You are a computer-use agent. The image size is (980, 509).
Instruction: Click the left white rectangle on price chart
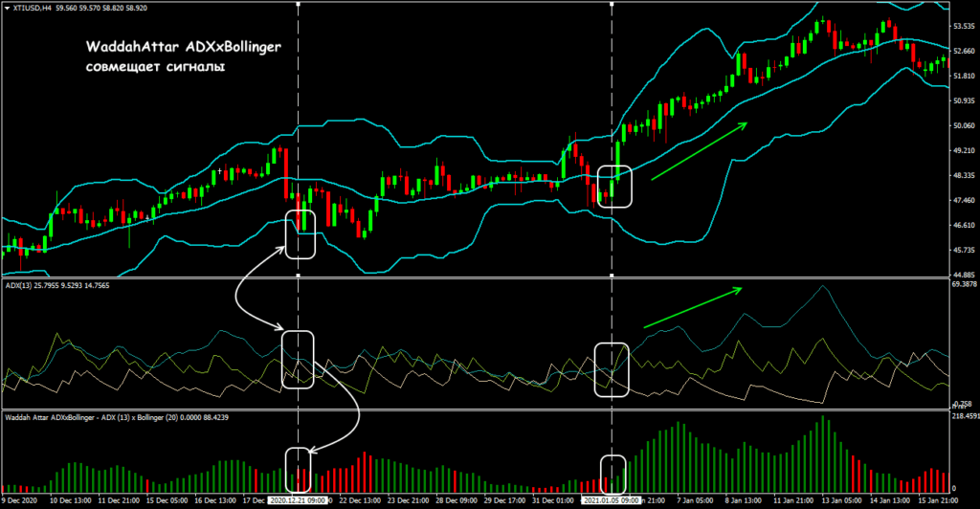[x=301, y=237]
